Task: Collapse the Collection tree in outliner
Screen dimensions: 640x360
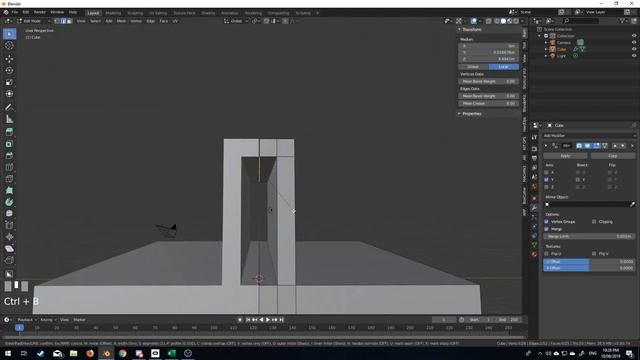Action: click(x=540, y=36)
